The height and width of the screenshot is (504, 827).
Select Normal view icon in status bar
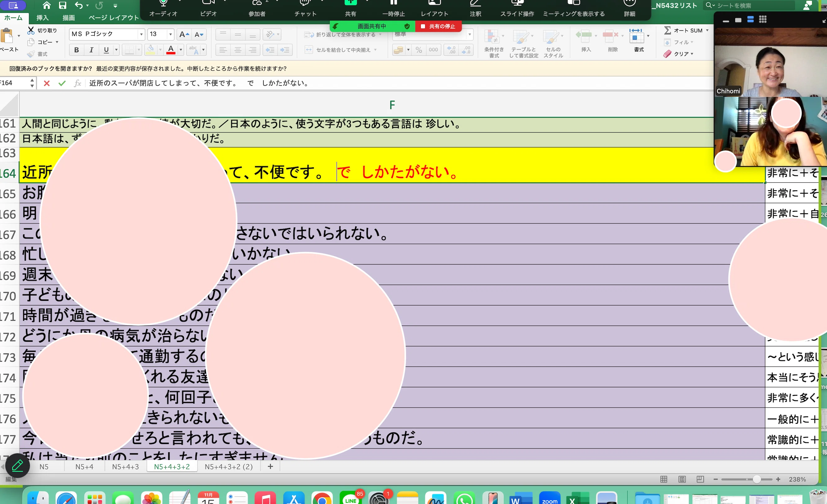(664, 479)
